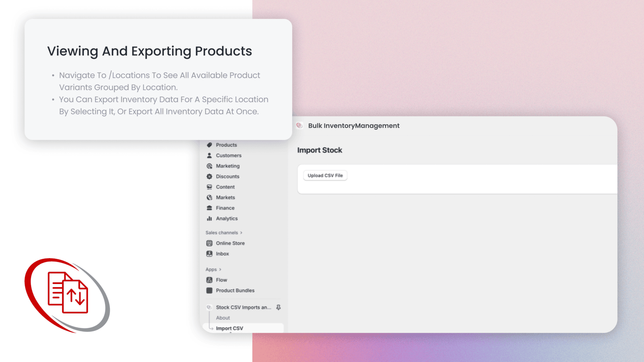Select the Analytics bar-chart icon
The width and height of the screenshot is (644, 362).
(210, 218)
